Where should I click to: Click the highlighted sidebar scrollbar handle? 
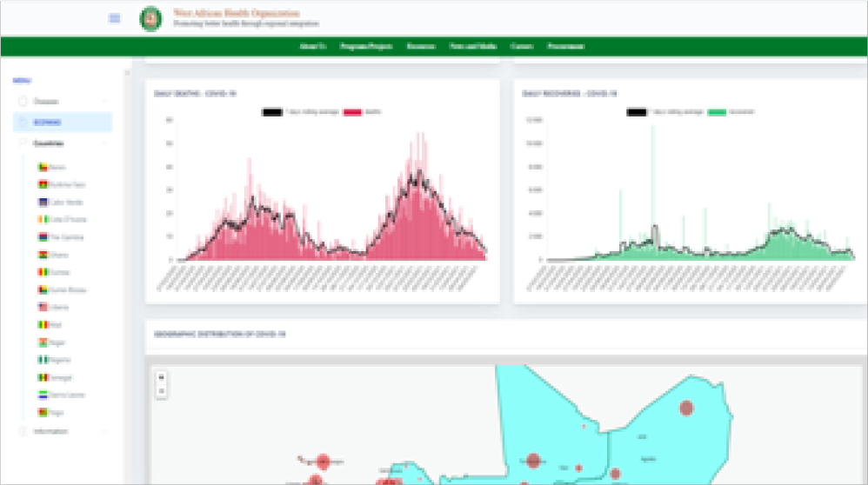click(x=127, y=73)
